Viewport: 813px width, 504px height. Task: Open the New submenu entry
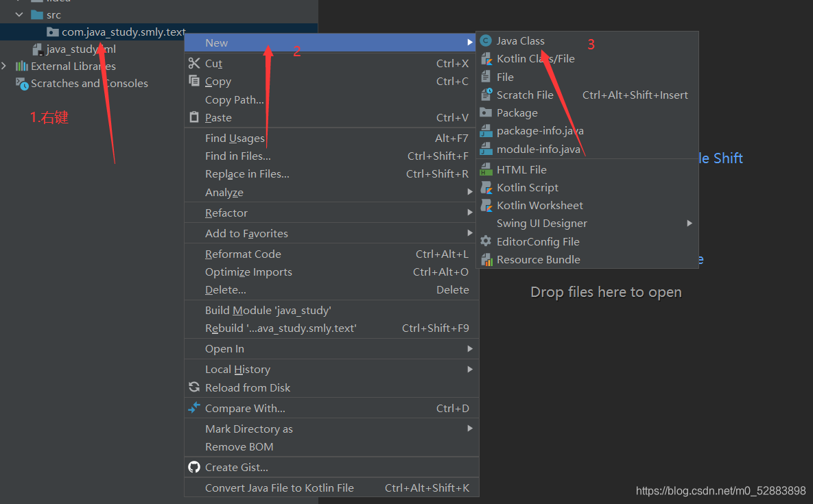[x=331, y=43]
